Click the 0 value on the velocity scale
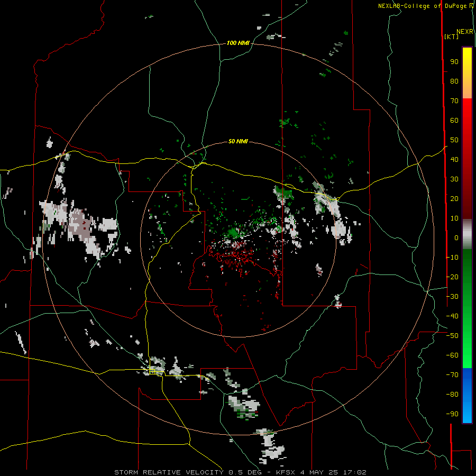This screenshot has height=476, width=476. click(x=456, y=238)
